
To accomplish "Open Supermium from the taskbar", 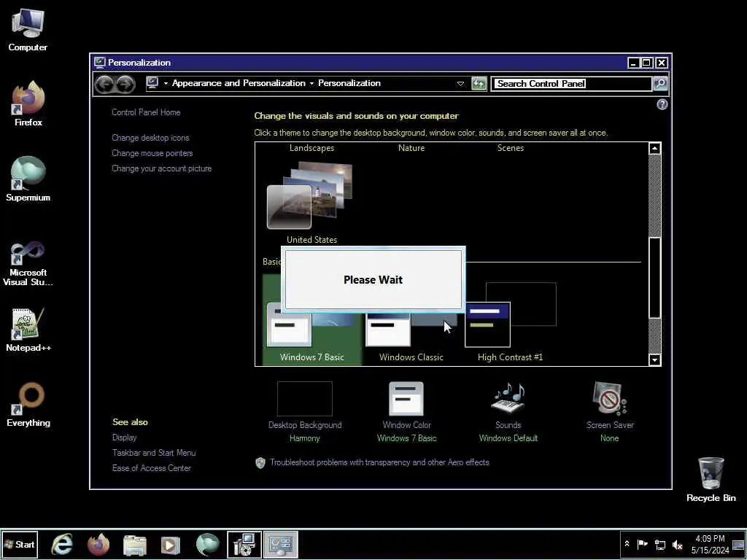I will pos(207,545).
